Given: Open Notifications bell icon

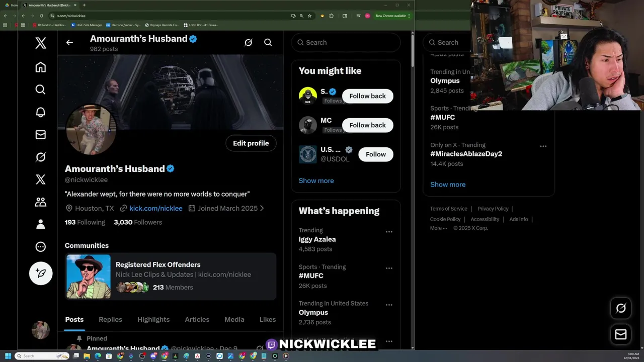Looking at the screenshot, I should tap(41, 112).
